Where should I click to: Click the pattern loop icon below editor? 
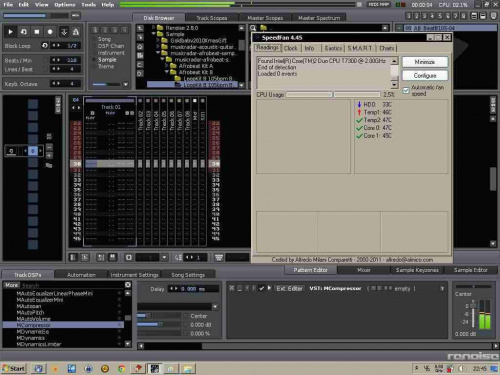click(129, 257)
